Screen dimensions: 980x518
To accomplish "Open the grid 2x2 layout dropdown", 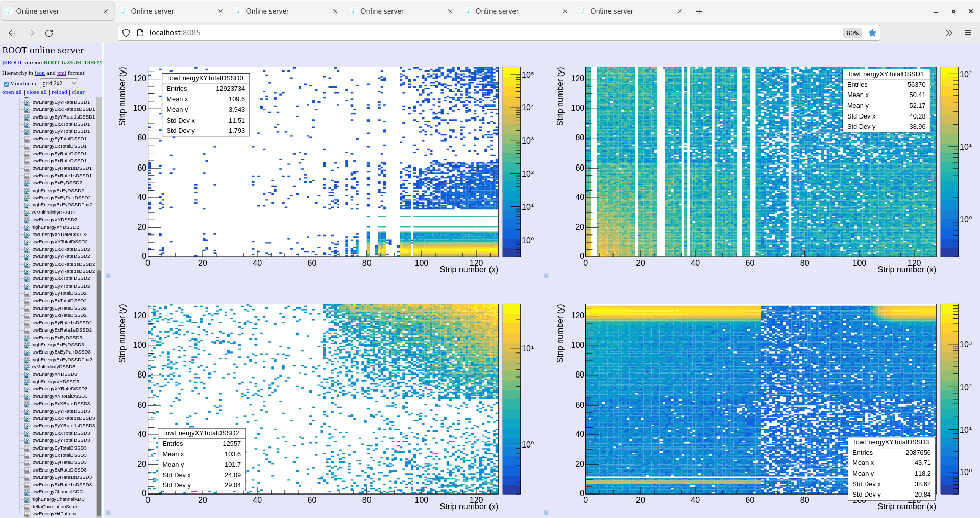I will click(x=59, y=83).
